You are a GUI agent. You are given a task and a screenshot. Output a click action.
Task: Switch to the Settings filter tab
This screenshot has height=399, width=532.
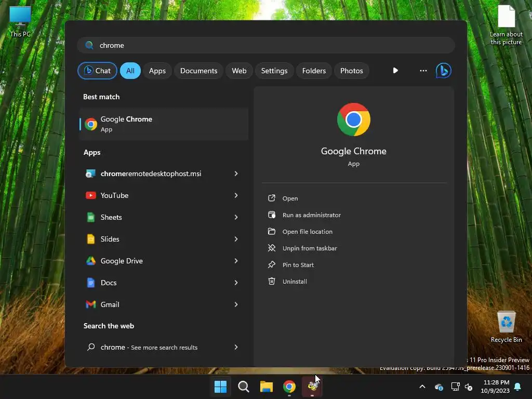274,71
